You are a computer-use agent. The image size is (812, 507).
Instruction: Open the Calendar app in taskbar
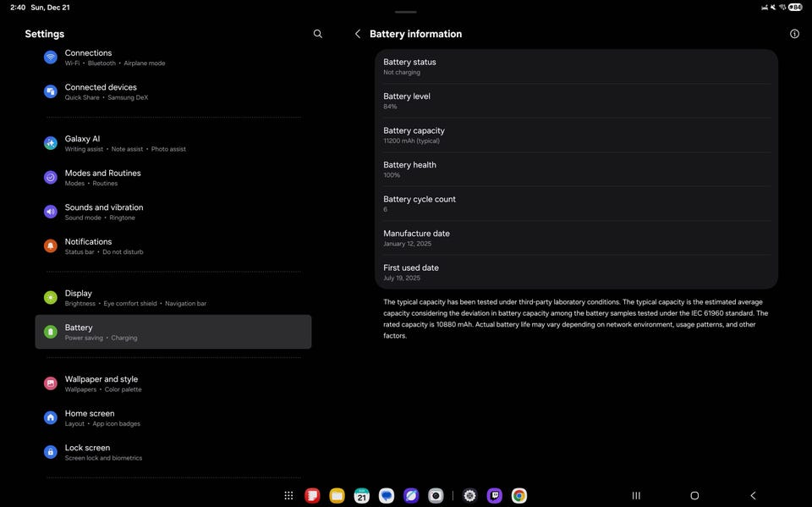pos(362,496)
